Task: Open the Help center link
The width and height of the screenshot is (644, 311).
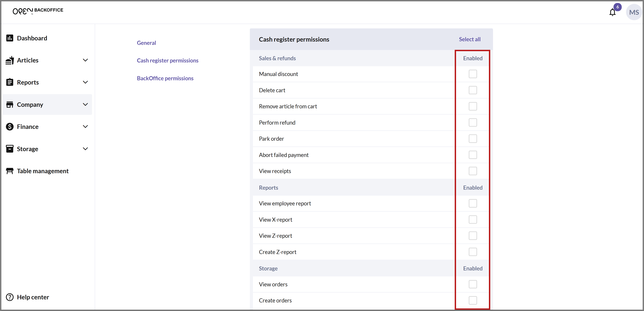Action: click(28, 297)
